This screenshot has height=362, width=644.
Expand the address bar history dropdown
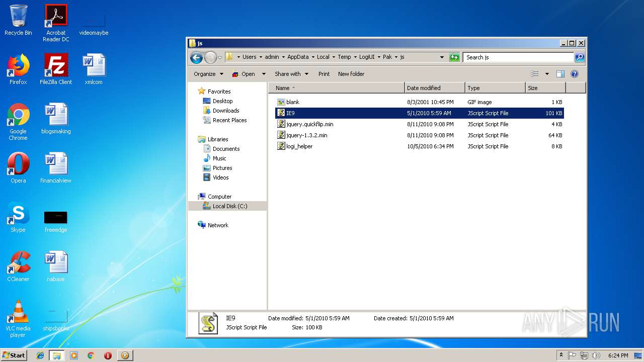442,57
